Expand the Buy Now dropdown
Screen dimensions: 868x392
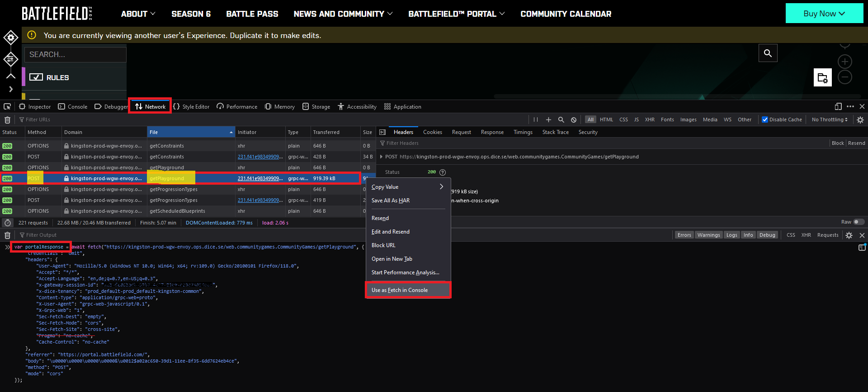click(824, 14)
